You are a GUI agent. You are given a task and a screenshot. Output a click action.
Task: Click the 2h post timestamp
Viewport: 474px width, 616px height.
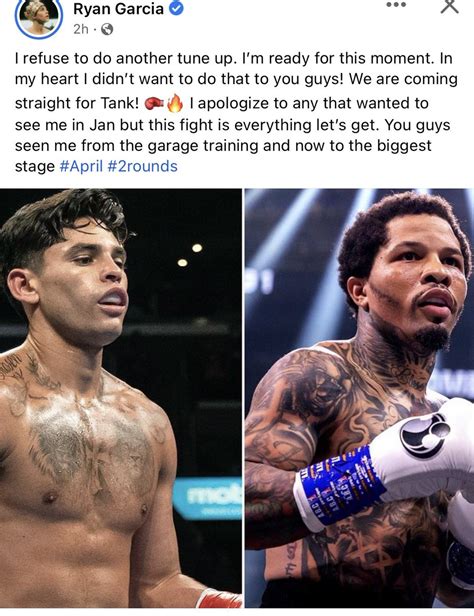[x=81, y=29]
